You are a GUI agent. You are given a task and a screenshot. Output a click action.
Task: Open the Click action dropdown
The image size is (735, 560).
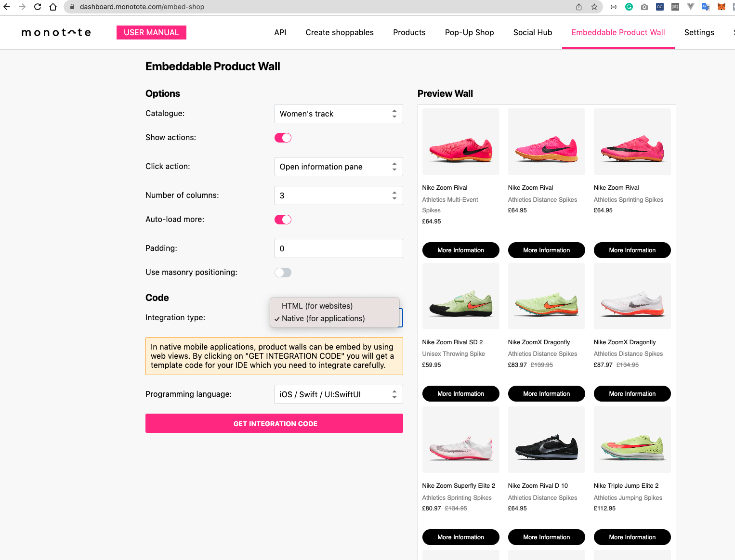coord(339,167)
